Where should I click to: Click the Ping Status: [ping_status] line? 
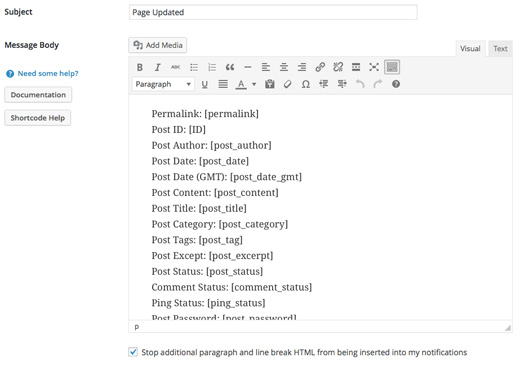click(208, 303)
